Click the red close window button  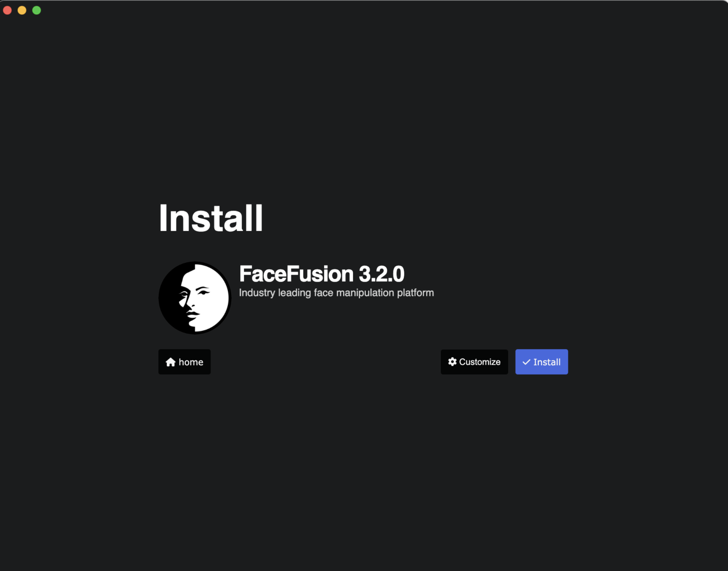8,10
